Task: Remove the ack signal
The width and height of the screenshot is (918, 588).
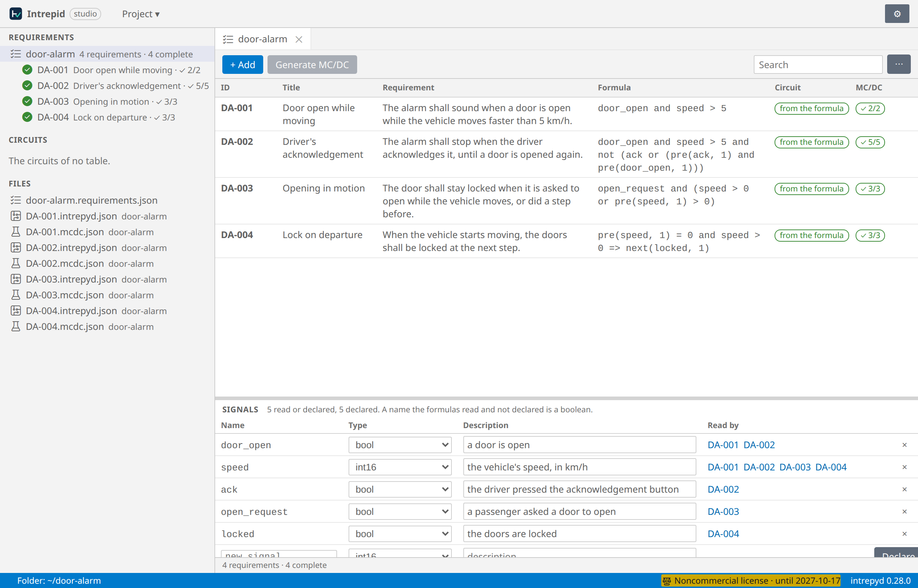Action: tap(904, 489)
